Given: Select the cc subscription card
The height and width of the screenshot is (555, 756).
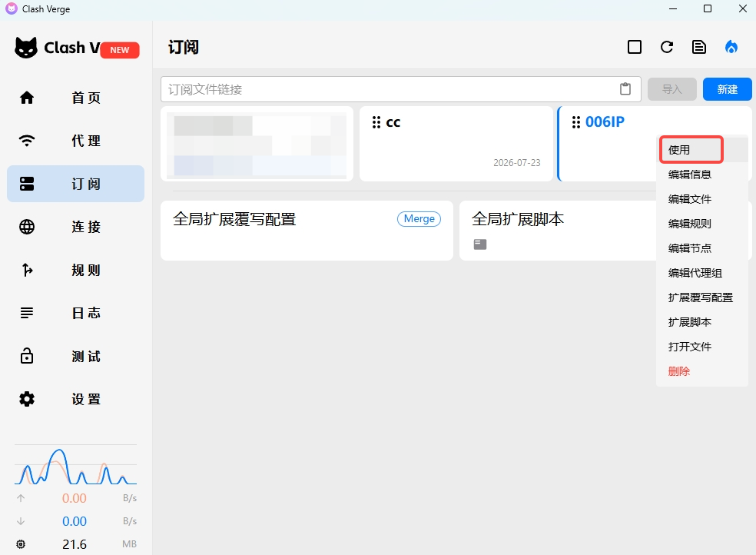Looking at the screenshot, I should click(x=456, y=145).
